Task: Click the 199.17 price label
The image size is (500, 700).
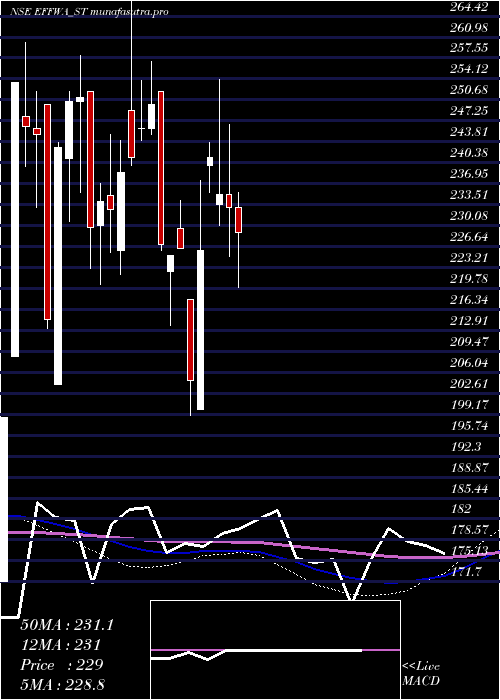Action: (x=468, y=405)
